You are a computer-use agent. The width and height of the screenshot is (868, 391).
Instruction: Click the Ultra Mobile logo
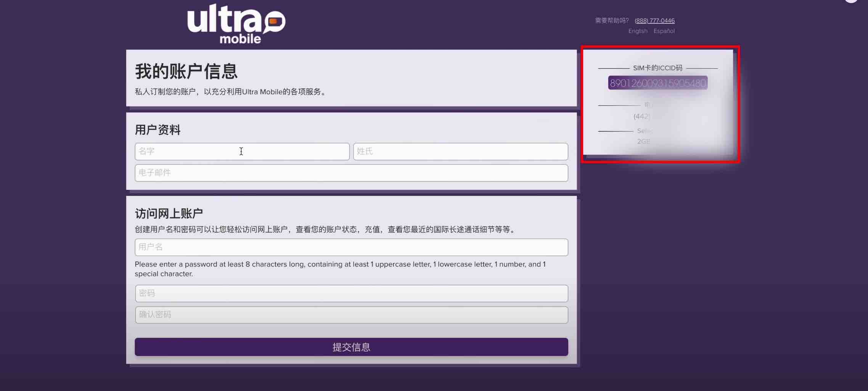(236, 24)
